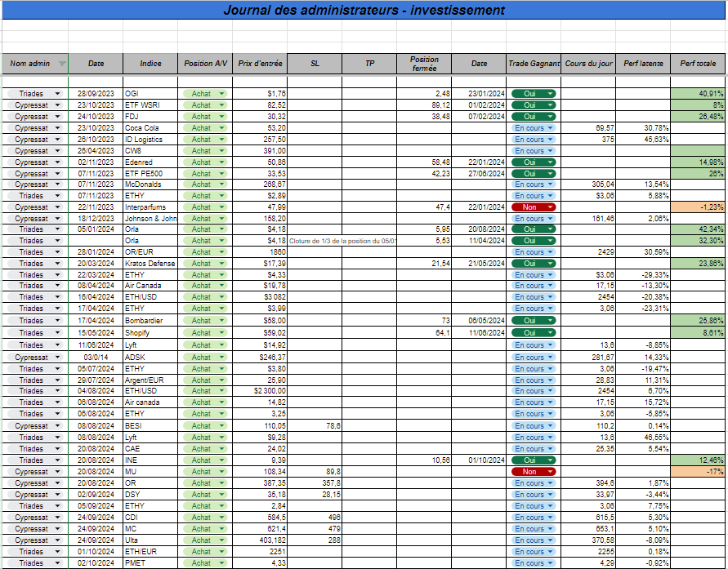Select the Prix d'entrée column header
This screenshot has width=728, height=569.
pyautogui.click(x=260, y=64)
